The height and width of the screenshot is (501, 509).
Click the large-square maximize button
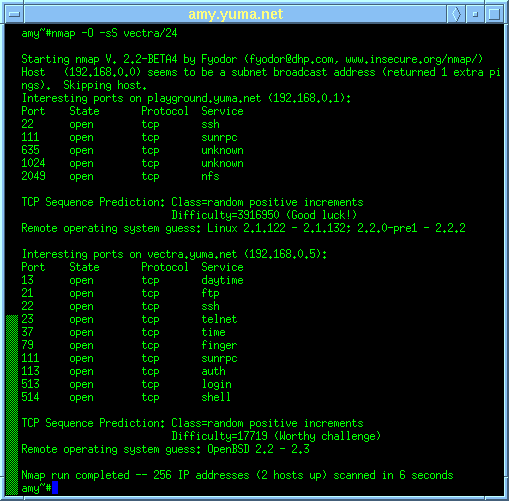coord(494,14)
